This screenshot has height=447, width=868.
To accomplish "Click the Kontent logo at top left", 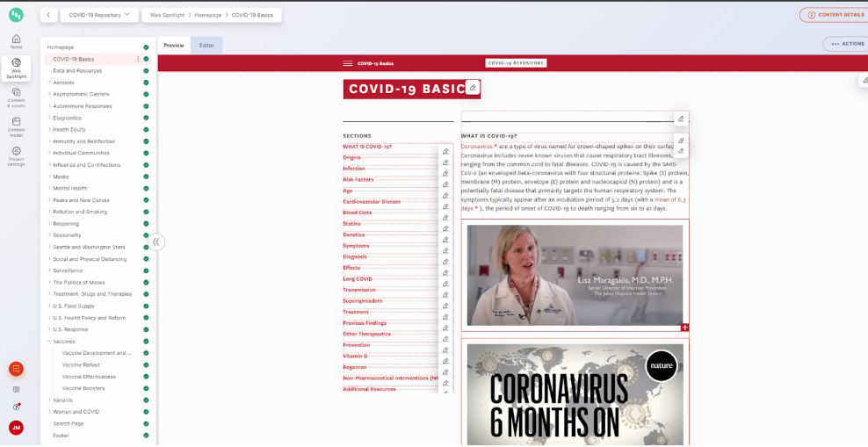I will [16, 15].
